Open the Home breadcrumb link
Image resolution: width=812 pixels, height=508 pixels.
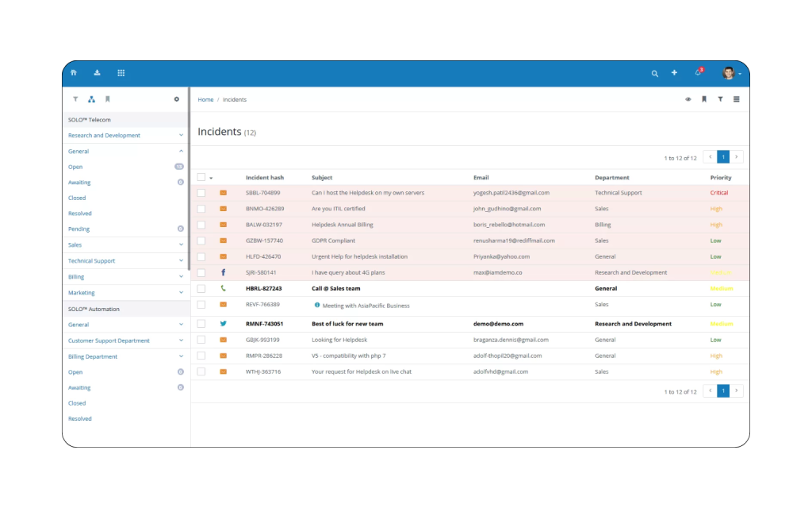pyautogui.click(x=205, y=99)
